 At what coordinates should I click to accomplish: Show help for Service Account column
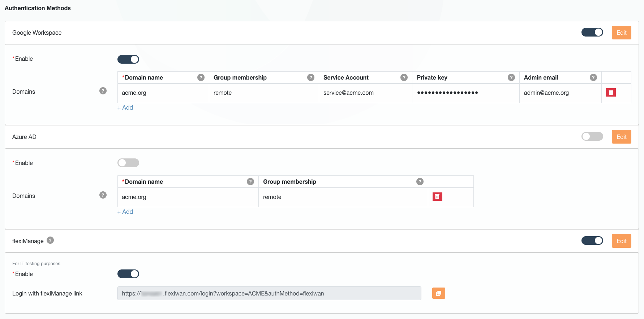pyautogui.click(x=404, y=77)
